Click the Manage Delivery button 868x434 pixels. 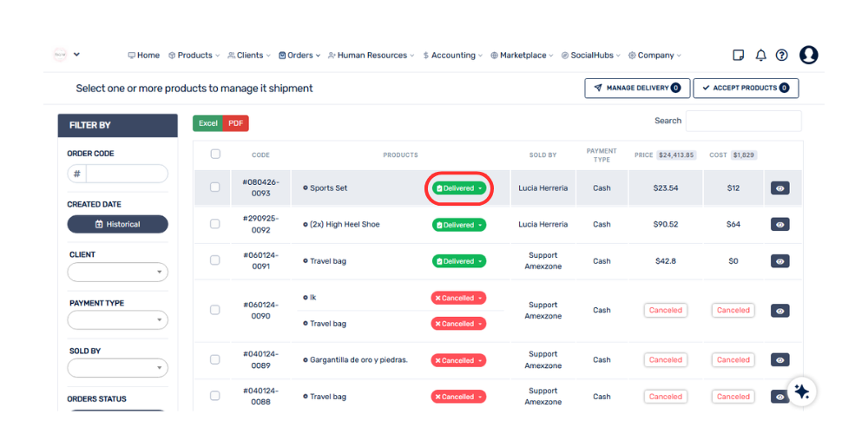pyautogui.click(x=637, y=88)
